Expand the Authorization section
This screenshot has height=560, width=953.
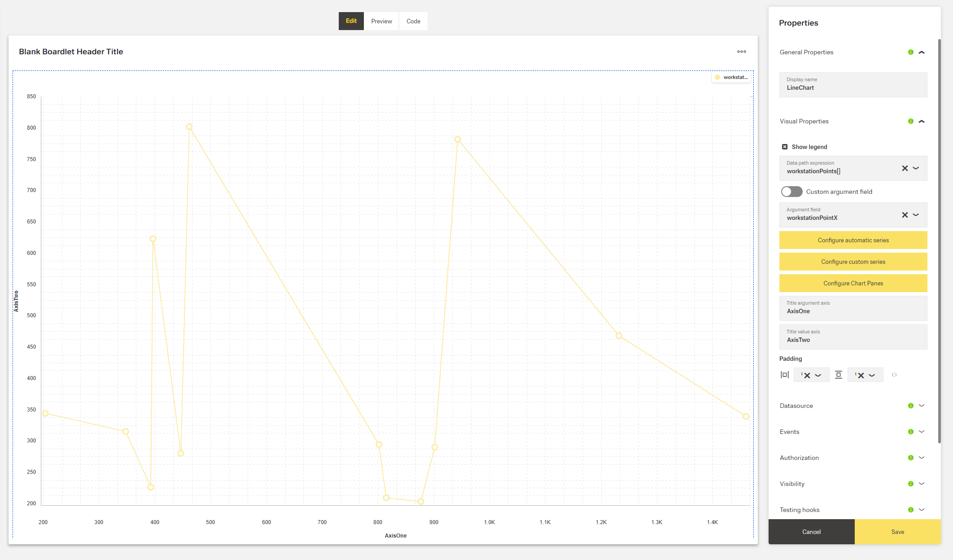click(x=922, y=458)
